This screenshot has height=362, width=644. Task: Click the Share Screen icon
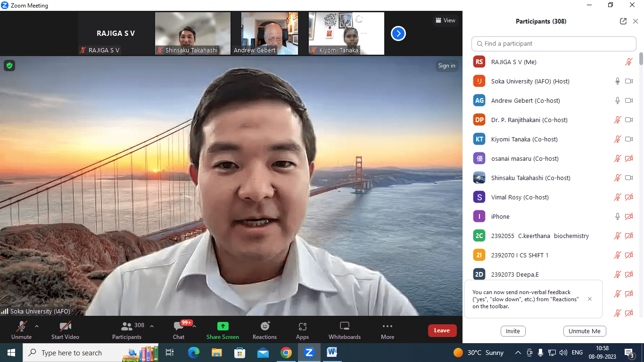(x=223, y=330)
